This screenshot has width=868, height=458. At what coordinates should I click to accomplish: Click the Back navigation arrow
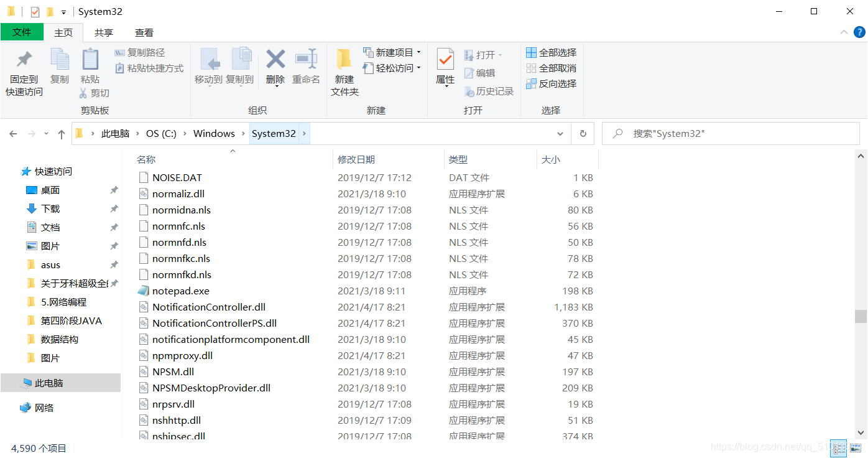13,134
